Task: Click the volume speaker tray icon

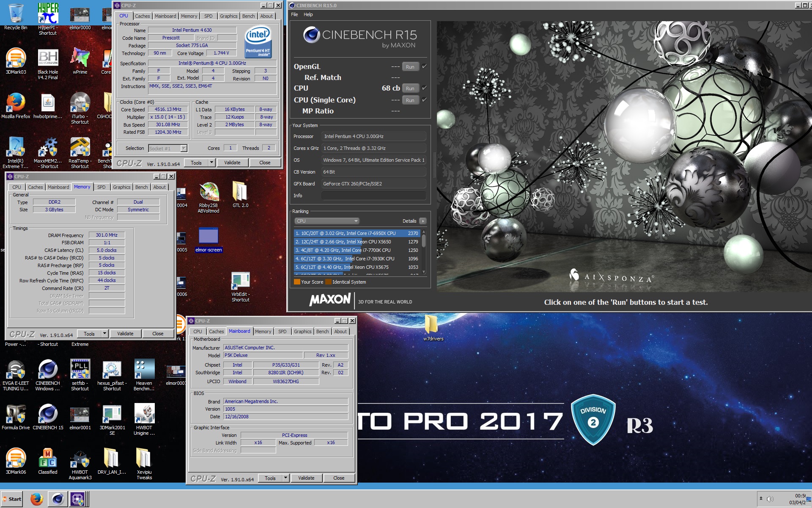Action: point(770,499)
